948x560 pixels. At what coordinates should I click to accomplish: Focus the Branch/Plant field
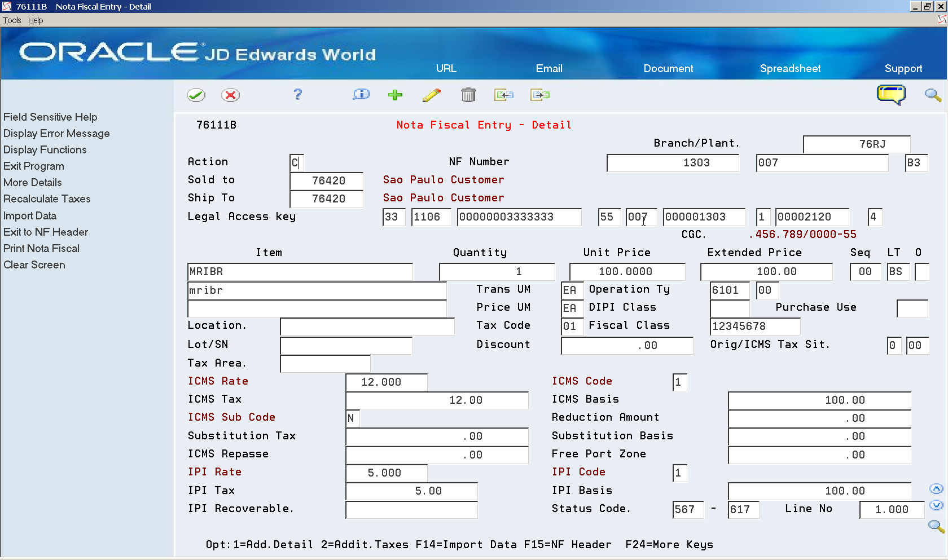pos(857,144)
